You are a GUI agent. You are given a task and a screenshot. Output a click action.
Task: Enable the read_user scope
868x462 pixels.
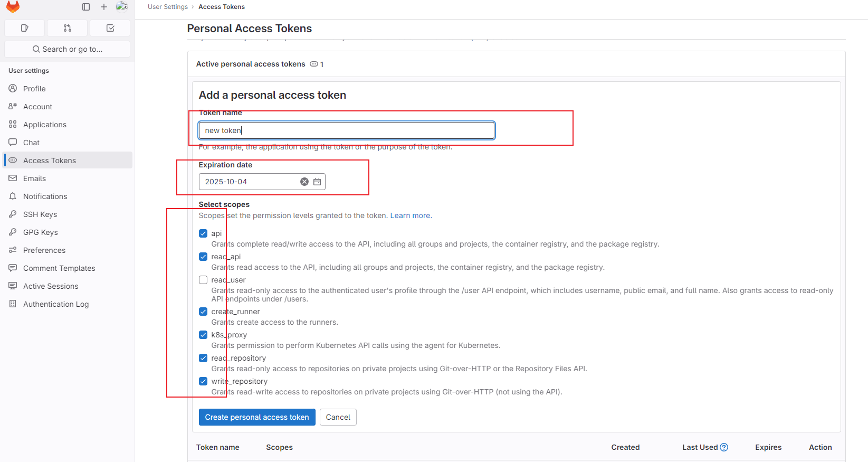[x=203, y=280]
